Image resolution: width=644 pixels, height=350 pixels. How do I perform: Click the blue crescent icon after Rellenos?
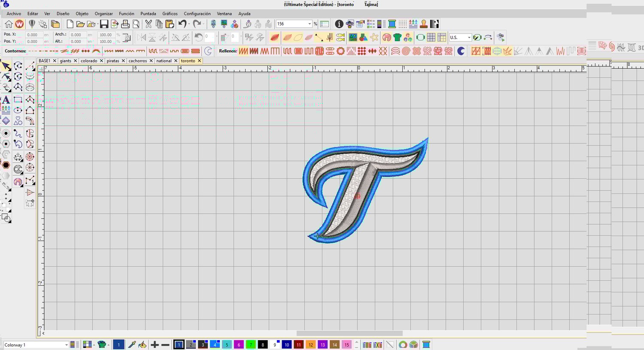tap(461, 51)
